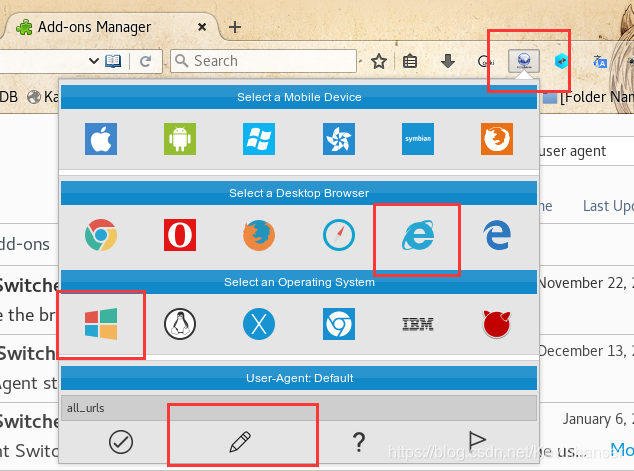Open the translate extension icon
The width and height of the screenshot is (634, 471).
[x=600, y=61]
